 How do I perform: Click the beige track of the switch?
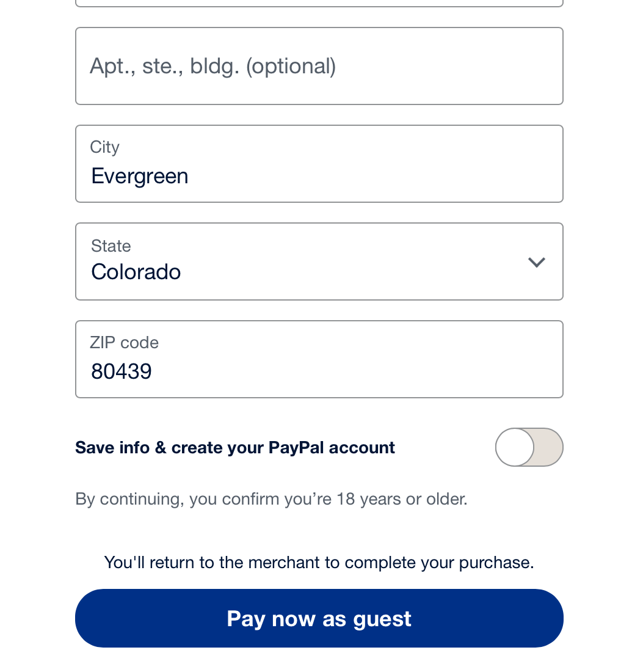549,447
